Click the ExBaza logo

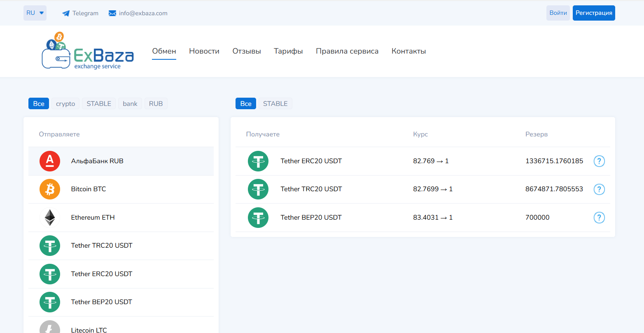(87, 50)
